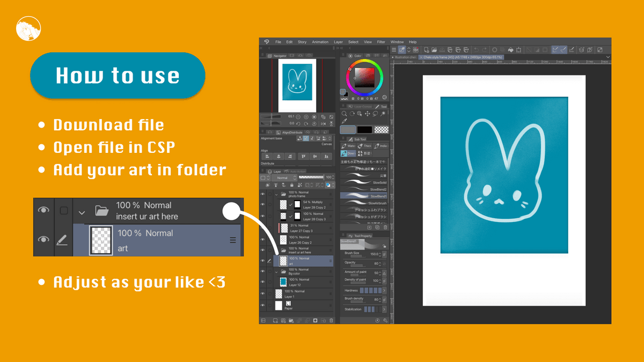Open the Normal blending mode dropdown

[x=283, y=178]
